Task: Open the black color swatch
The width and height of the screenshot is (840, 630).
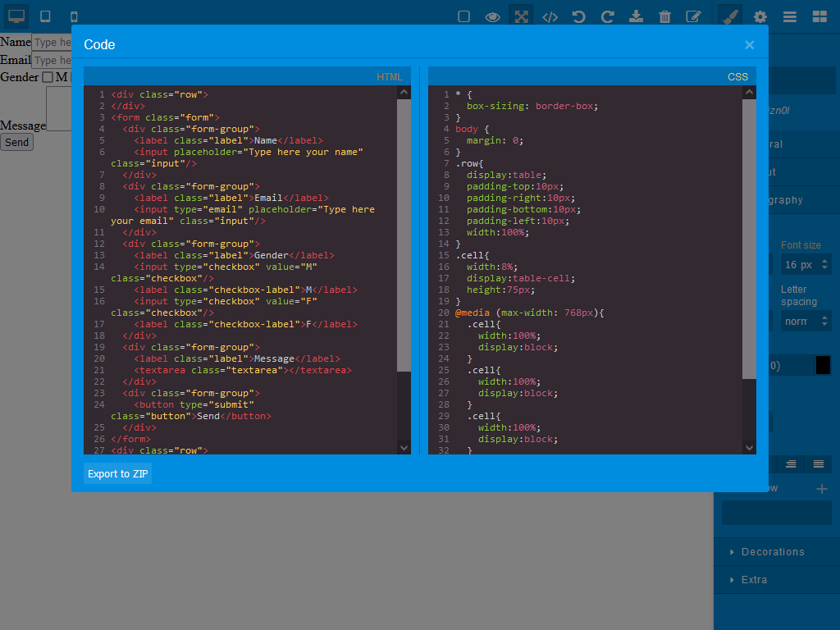Action: tap(823, 365)
